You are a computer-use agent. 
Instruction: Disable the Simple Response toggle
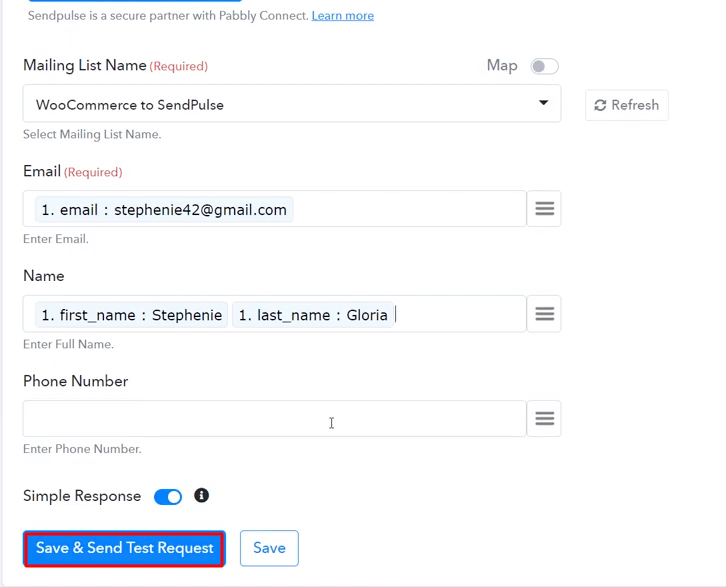pos(168,497)
